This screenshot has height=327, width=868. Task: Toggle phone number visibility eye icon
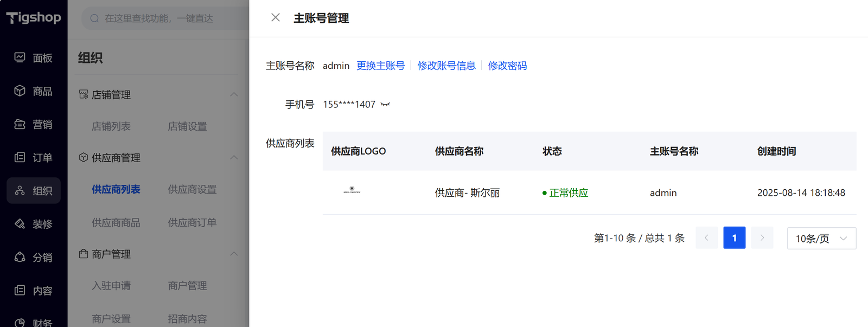tap(385, 104)
